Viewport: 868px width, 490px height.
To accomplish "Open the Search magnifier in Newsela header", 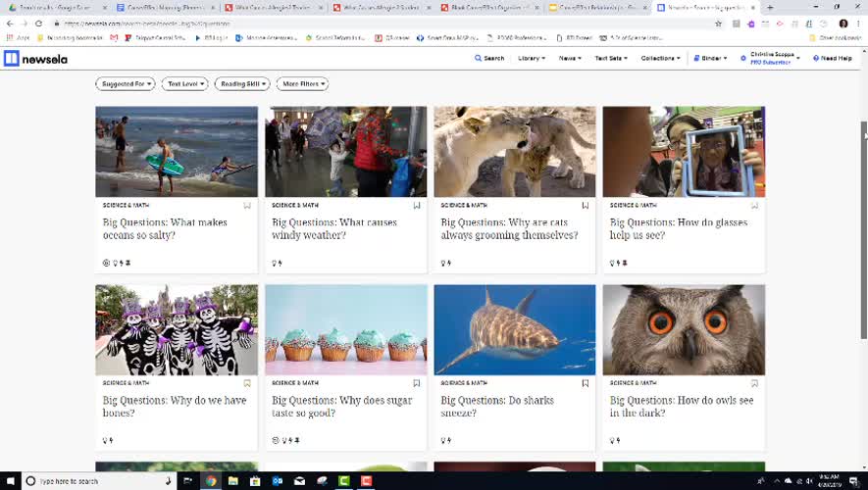I will (489, 58).
